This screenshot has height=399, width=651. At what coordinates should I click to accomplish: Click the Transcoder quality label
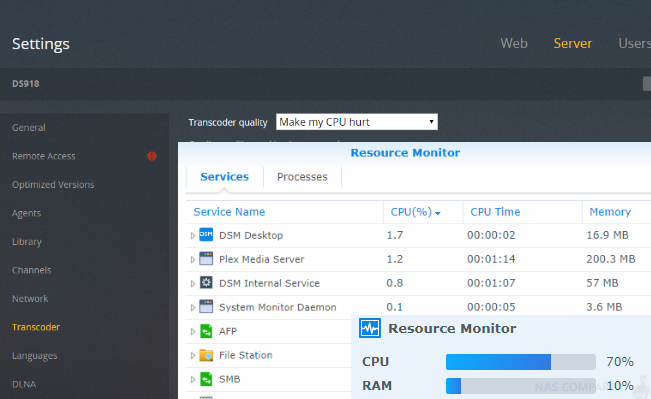(x=228, y=122)
